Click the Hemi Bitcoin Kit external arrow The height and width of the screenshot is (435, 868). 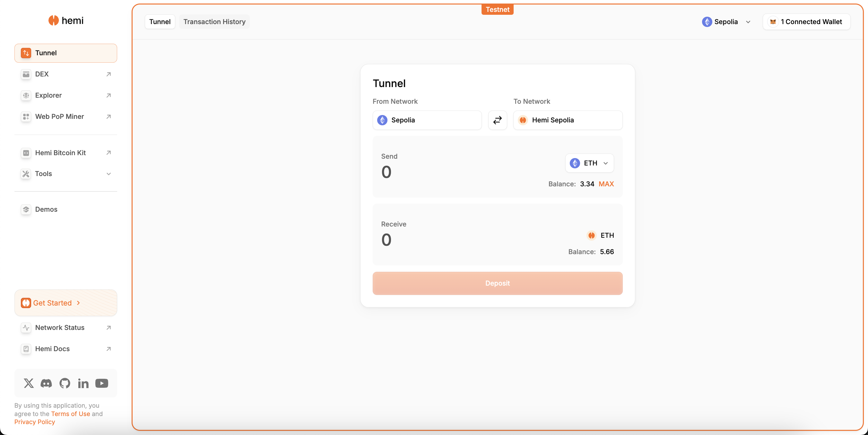[108, 153]
